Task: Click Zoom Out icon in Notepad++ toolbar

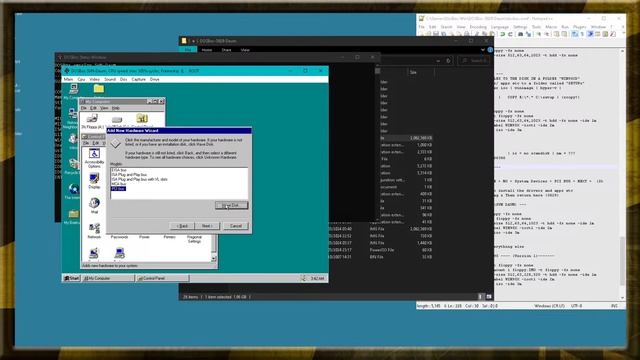Action: pos(547,34)
